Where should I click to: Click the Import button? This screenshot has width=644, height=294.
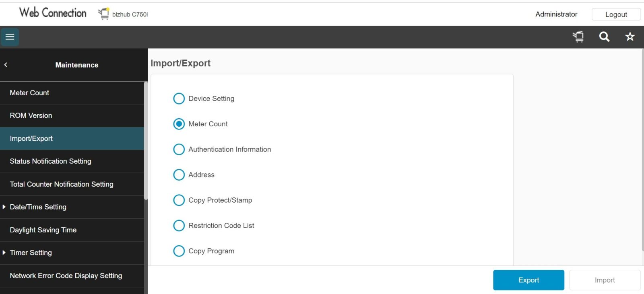pos(605,280)
